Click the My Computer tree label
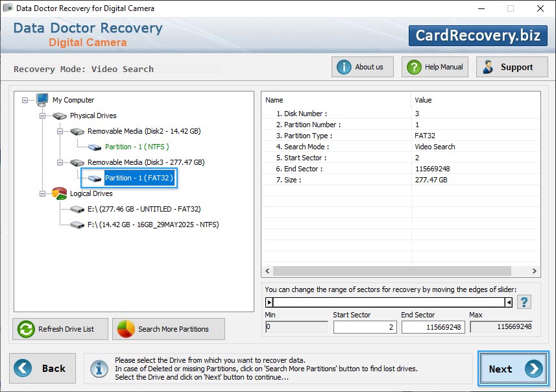This screenshot has height=392, width=556. (x=73, y=100)
